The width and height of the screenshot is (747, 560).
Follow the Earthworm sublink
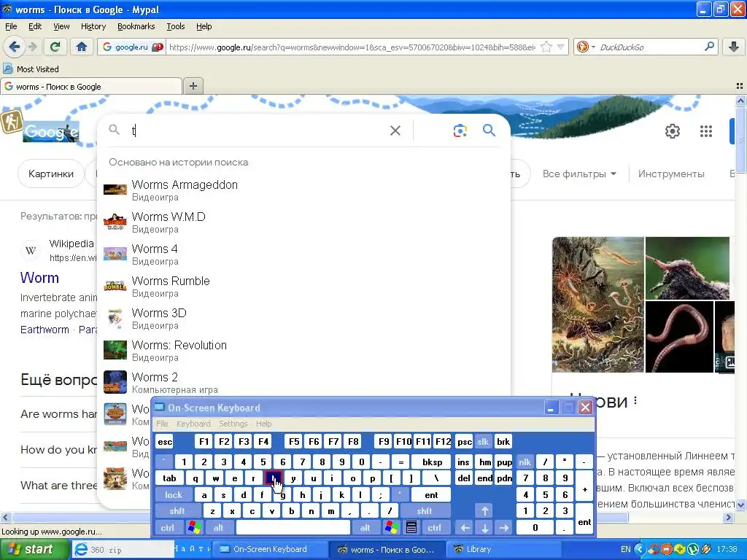point(44,330)
